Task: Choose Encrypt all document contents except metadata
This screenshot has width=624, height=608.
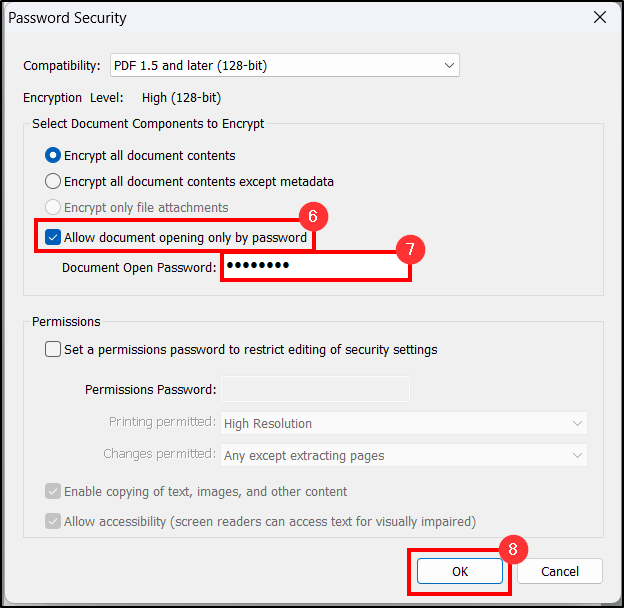Action: click(53, 182)
